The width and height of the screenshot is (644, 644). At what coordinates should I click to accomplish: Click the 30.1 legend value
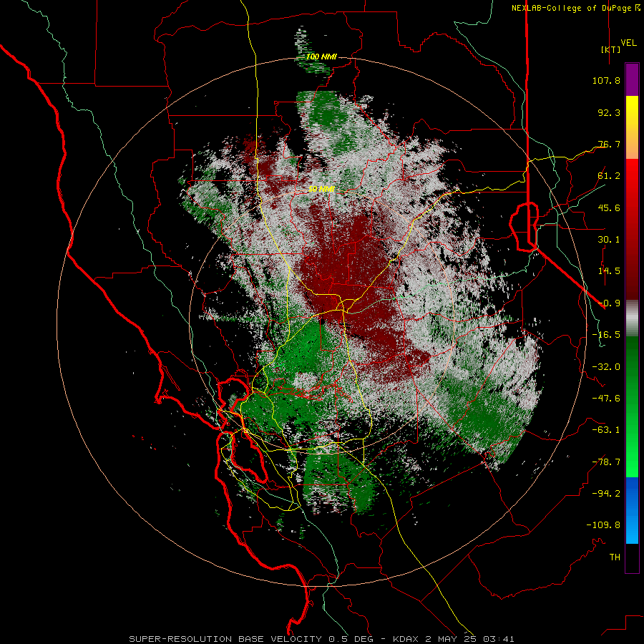[x=609, y=240]
